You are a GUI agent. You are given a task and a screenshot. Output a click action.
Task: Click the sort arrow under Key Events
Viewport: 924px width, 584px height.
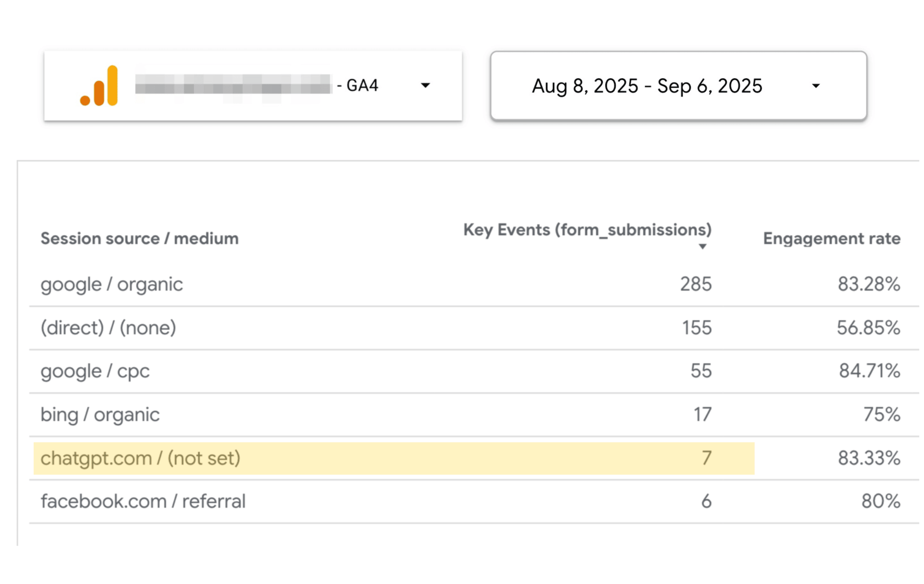[702, 247]
